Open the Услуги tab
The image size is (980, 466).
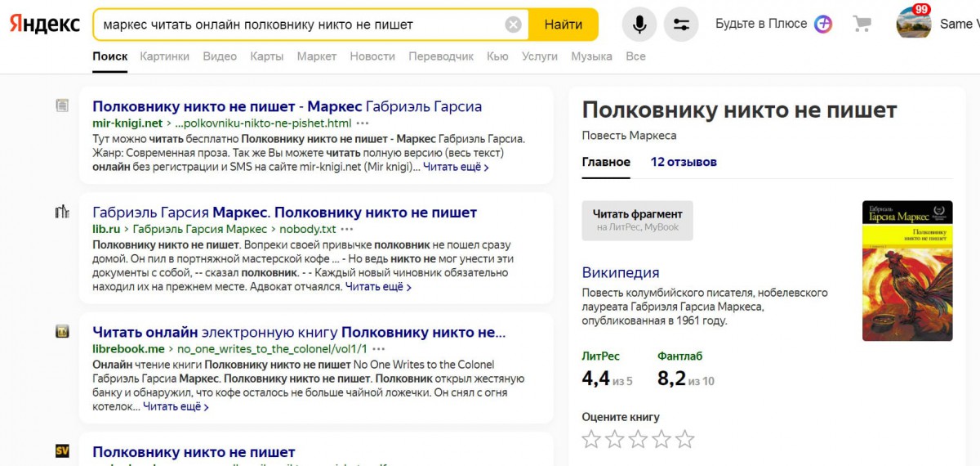[x=540, y=56]
